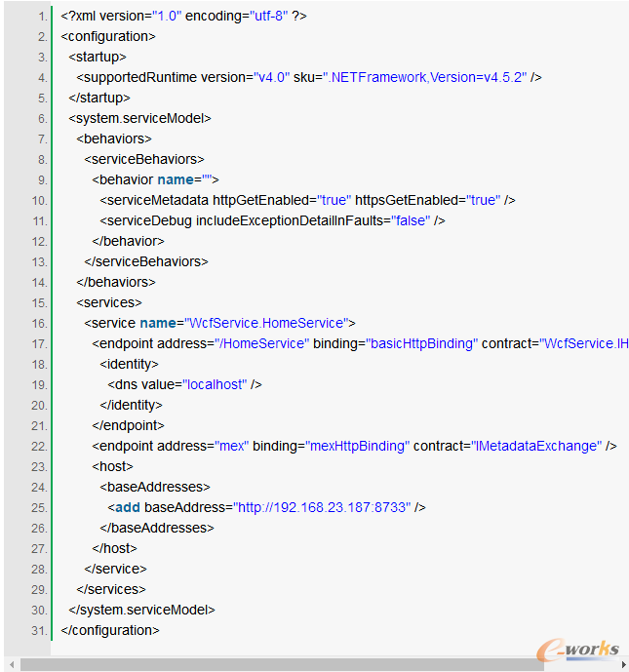Click the serviceDebug "false" value
629x672 pixels.
click(x=410, y=220)
